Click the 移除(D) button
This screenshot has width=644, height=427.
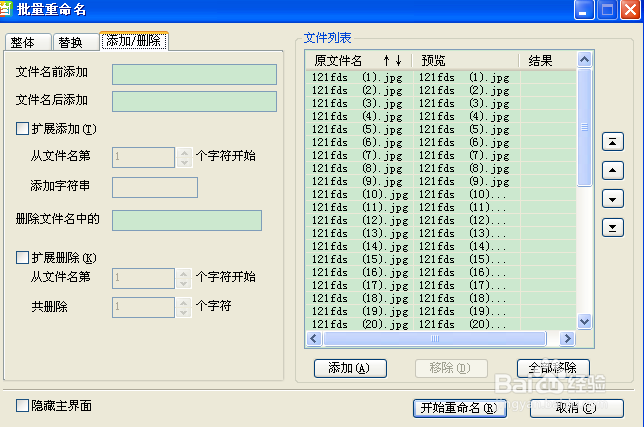[451, 368]
